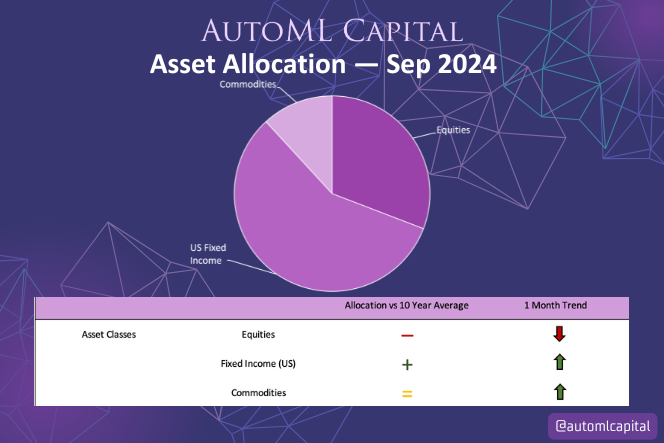Screen dimensions: 664x443
Task: Click the Asset Allocation — Sep 2024 heading
Action: [x=323, y=64]
